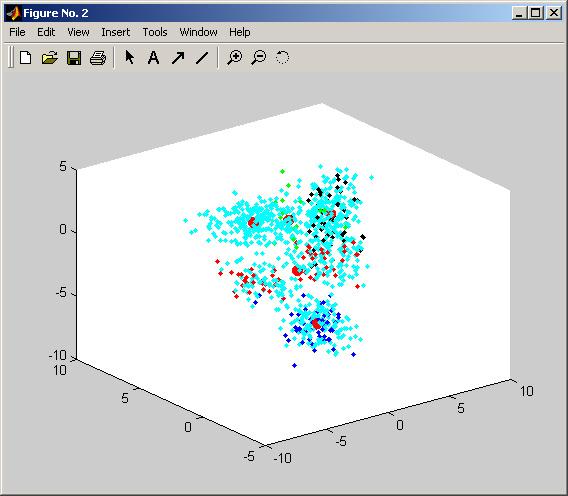Enable plot editing with the arrow pointer tool
The height and width of the screenshot is (496, 568).
pos(130,57)
